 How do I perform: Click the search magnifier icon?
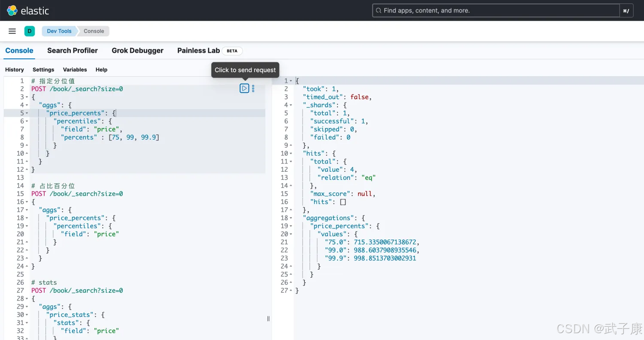pyautogui.click(x=378, y=10)
